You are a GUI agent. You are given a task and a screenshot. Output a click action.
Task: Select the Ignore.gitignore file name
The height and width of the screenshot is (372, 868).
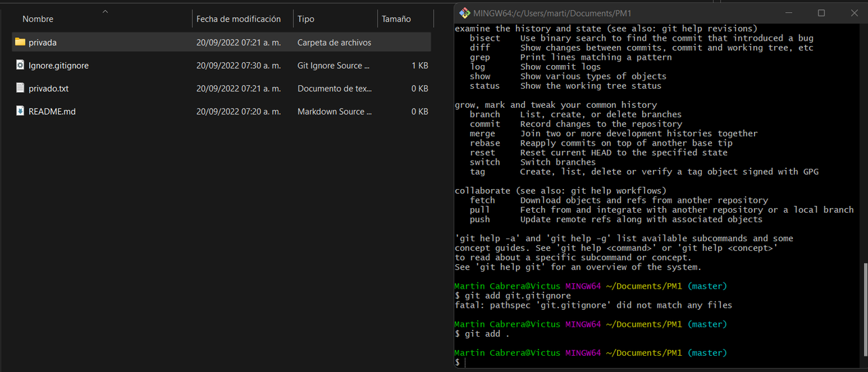click(58, 66)
